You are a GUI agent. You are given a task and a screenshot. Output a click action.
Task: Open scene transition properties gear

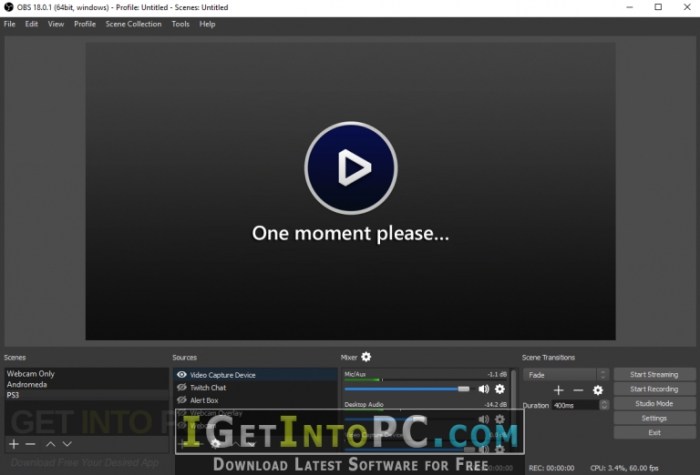click(598, 390)
